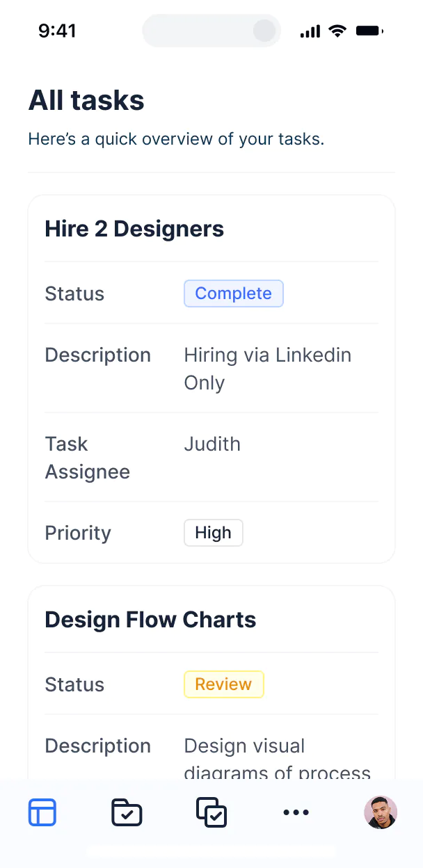Open the Hire 2 Designers task

[134, 228]
